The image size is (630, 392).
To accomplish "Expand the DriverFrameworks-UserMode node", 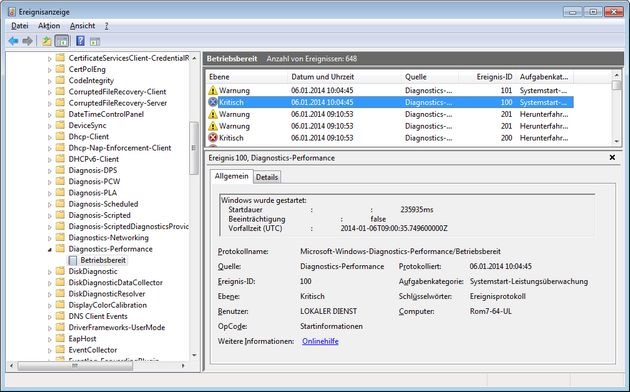I will pos(50,328).
